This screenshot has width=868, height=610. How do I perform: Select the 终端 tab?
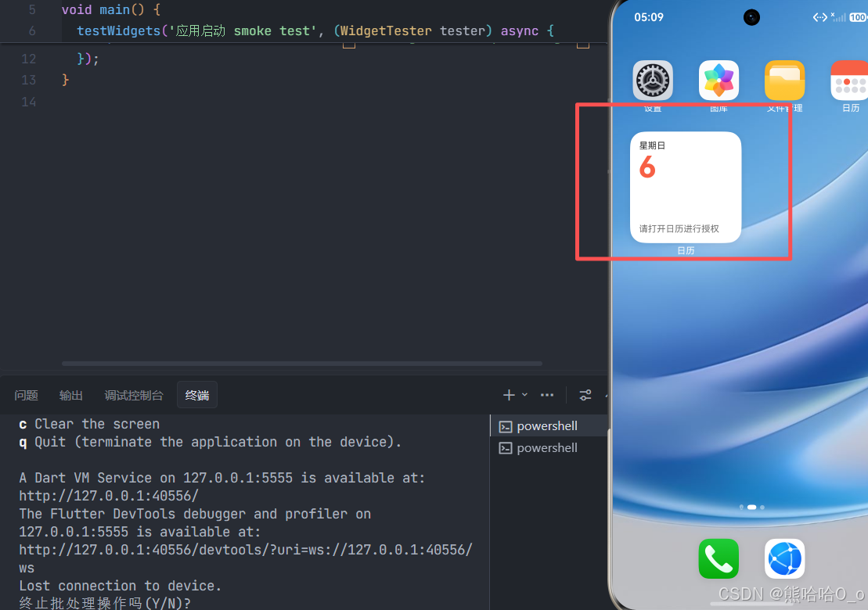coord(197,396)
